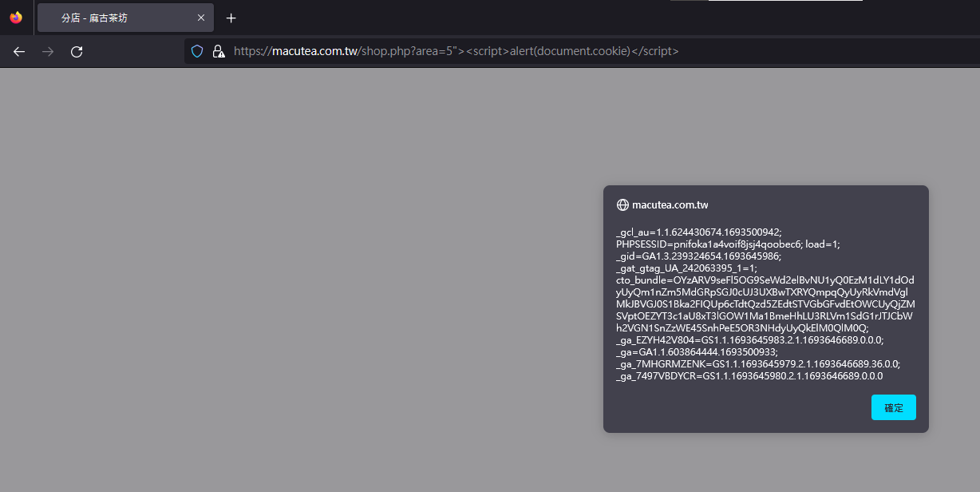
Task: Click the _ga_7MHGRMZENK cookie line
Action: pyautogui.click(x=758, y=364)
